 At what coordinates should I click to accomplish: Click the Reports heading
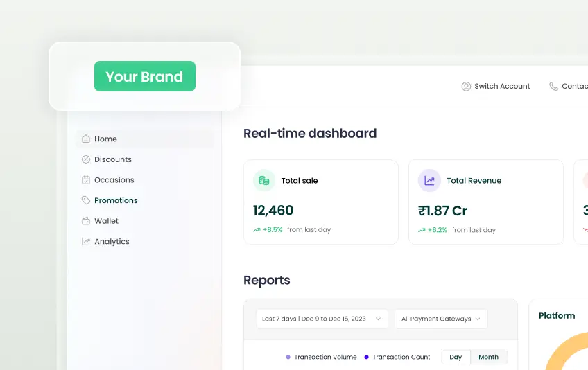pos(267,281)
